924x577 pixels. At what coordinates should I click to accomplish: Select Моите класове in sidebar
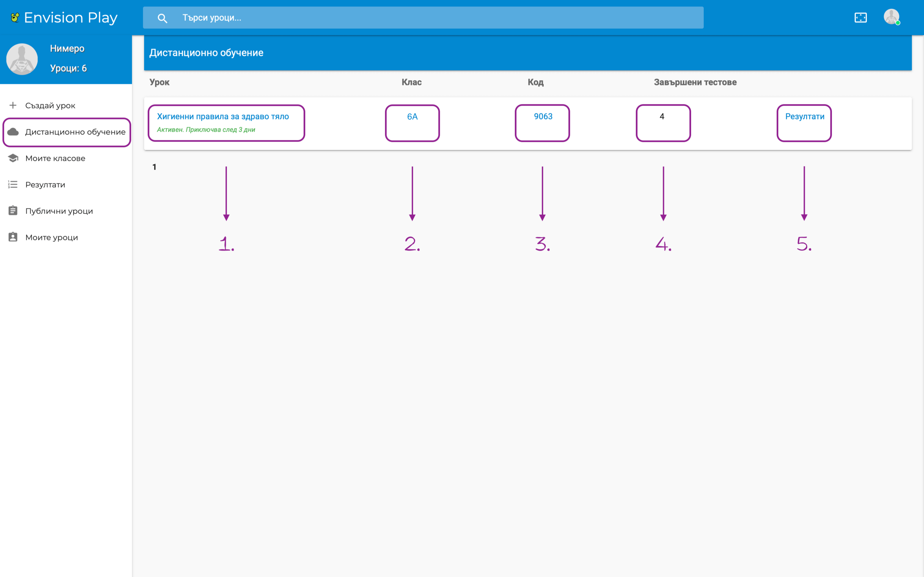tap(55, 158)
